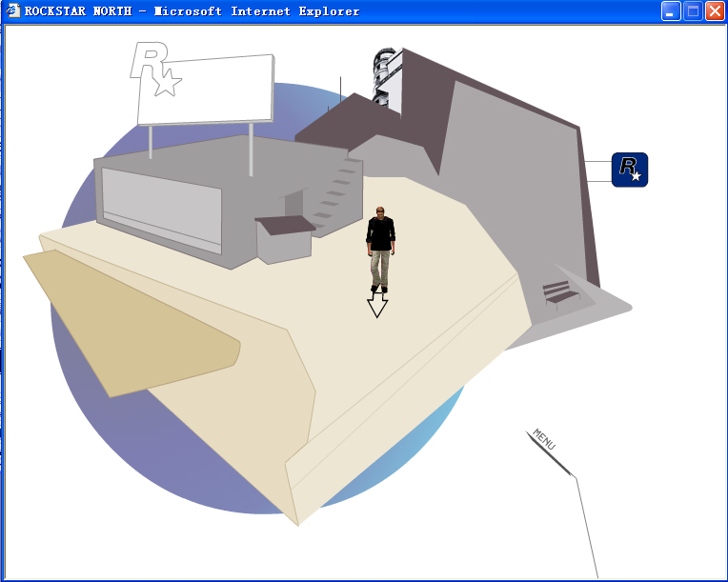Click the blue Rockstar logo sign
The width and height of the screenshot is (728, 582).
[630, 170]
